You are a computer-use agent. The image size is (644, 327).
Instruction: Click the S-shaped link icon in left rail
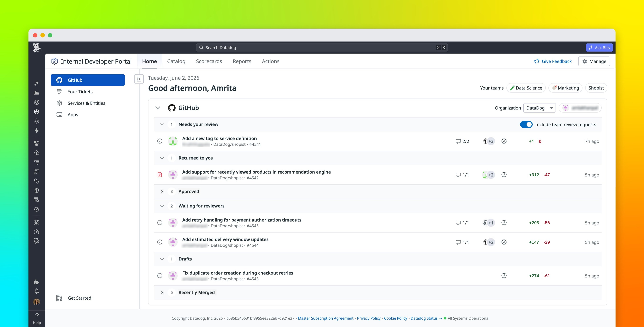pyautogui.click(x=37, y=181)
